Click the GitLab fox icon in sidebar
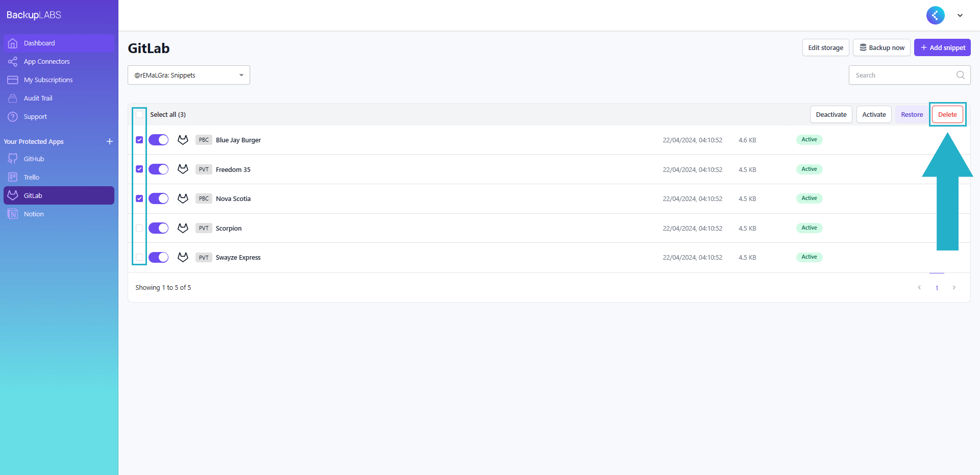980x475 pixels. 13,195
